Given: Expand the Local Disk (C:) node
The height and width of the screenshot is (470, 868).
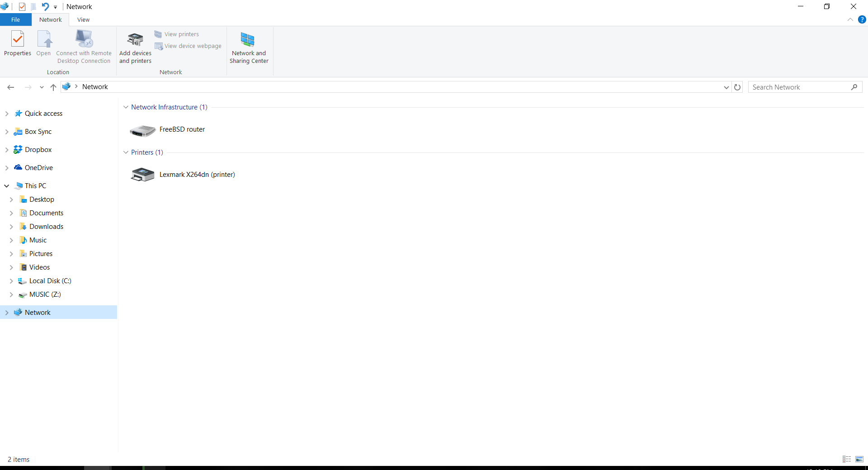Looking at the screenshot, I should (11, 281).
